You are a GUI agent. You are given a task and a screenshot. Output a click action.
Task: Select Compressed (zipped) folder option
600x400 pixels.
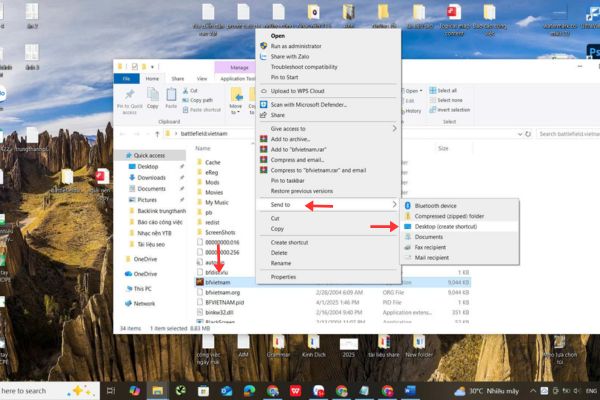(448, 216)
